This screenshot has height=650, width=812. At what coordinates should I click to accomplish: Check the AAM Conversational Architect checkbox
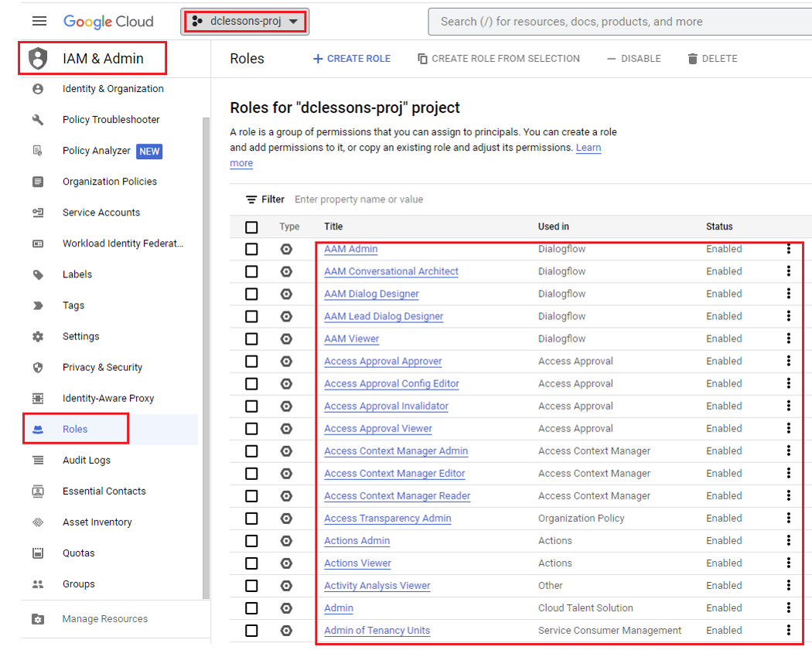click(x=251, y=271)
